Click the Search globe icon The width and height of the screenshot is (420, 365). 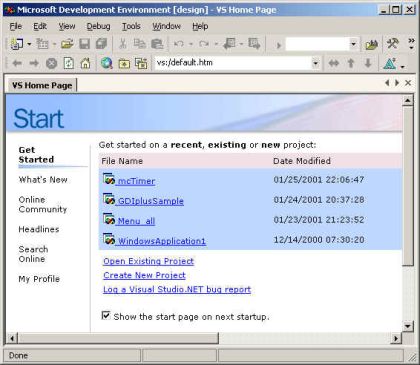(107, 63)
